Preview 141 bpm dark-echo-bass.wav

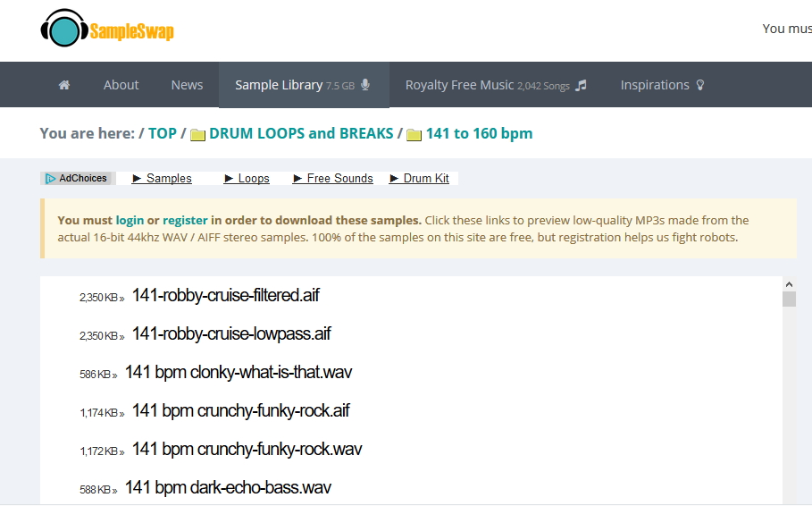click(x=228, y=487)
